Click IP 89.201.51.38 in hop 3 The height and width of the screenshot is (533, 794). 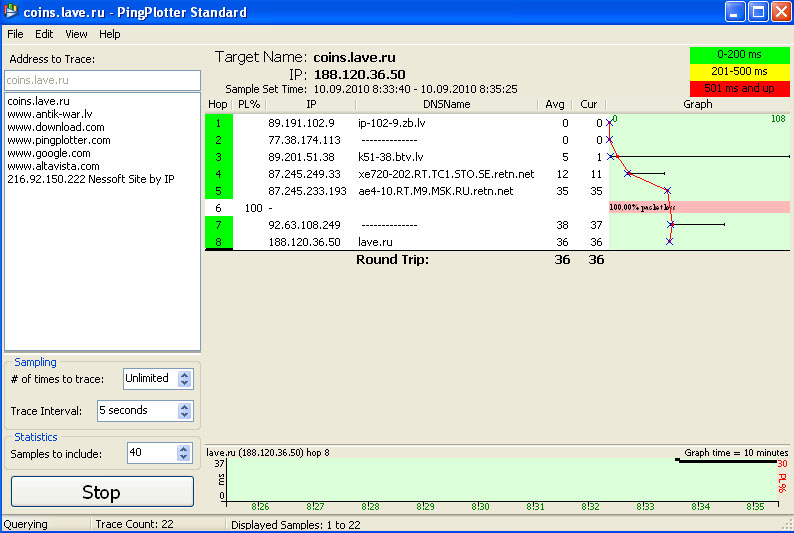pyautogui.click(x=301, y=157)
